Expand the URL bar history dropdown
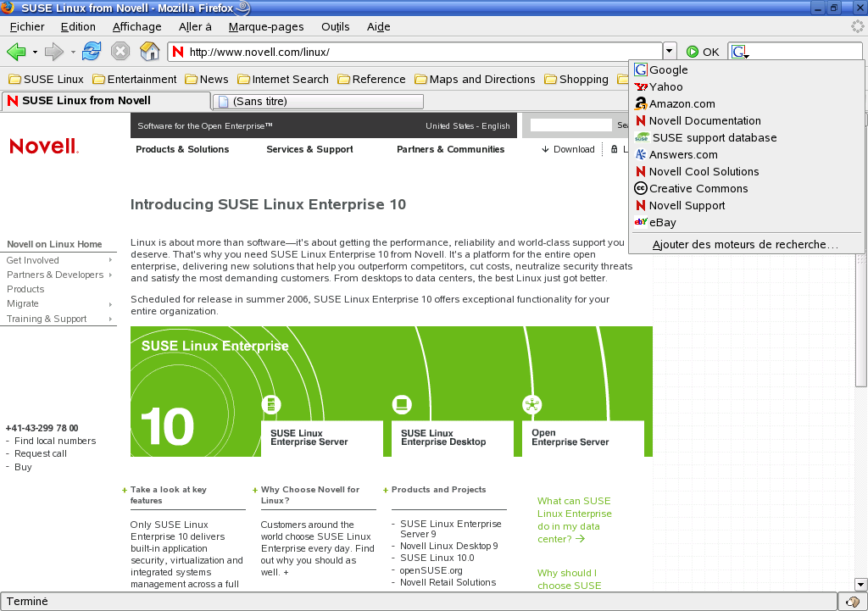The height and width of the screenshot is (611, 868). [670, 52]
